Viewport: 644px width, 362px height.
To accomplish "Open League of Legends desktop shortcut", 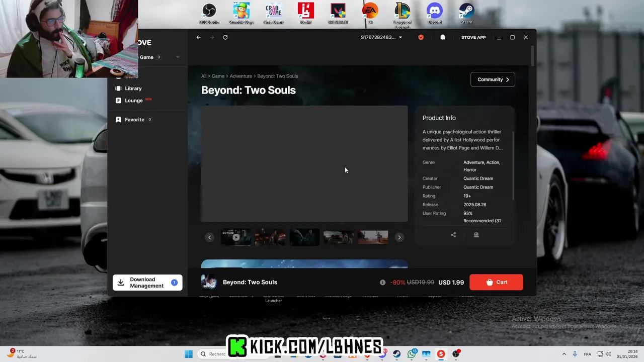I will pos(403,15).
